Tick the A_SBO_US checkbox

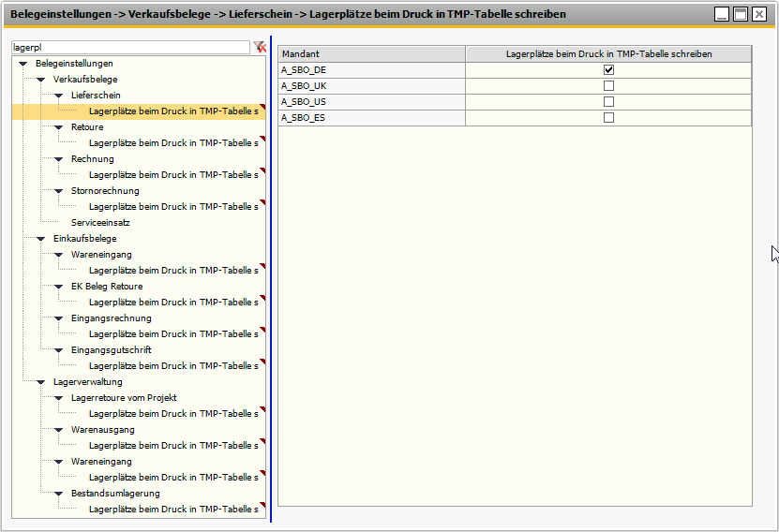tap(608, 102)
